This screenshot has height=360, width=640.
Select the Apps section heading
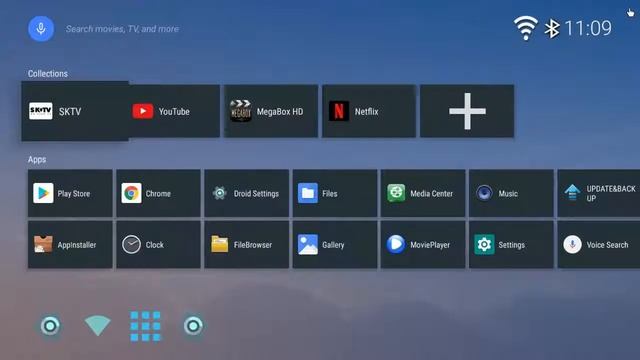37,160
